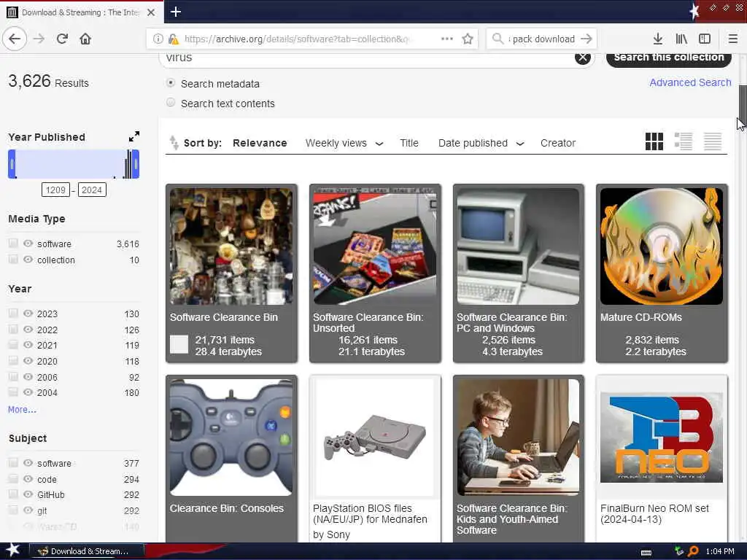Open the browser home page
The image size is (747, 560).
(x=85, y=39)
